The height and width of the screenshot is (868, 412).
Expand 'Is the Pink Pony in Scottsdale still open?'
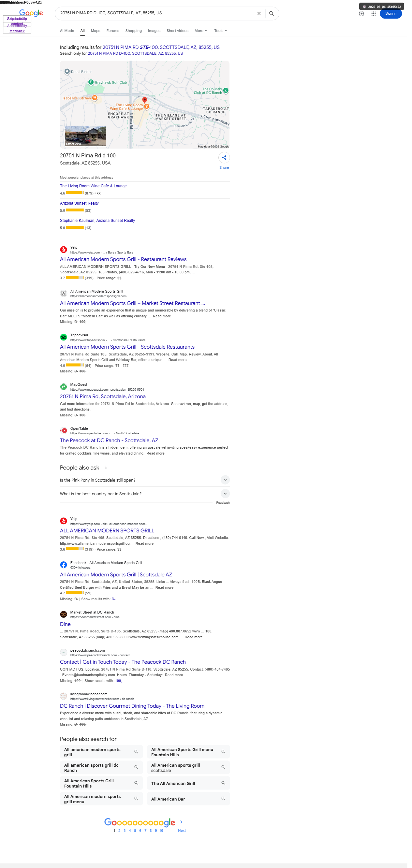[x=147, y=485]
